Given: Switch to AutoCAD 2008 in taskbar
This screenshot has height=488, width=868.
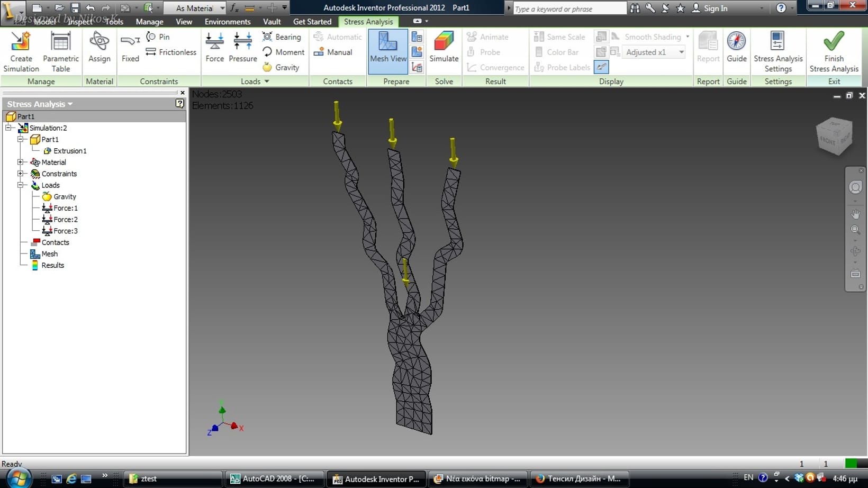Looking at the screenshot, I should pyautogui.click(x=273, y=478).
